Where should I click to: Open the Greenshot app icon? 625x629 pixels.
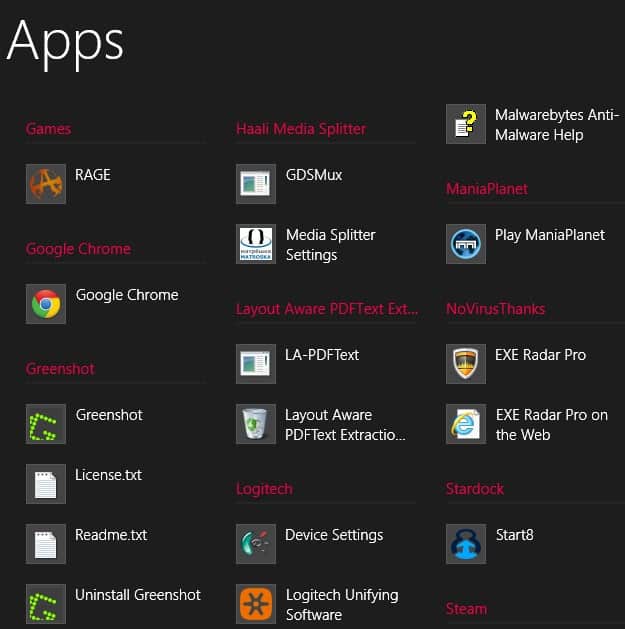(46, 424)
